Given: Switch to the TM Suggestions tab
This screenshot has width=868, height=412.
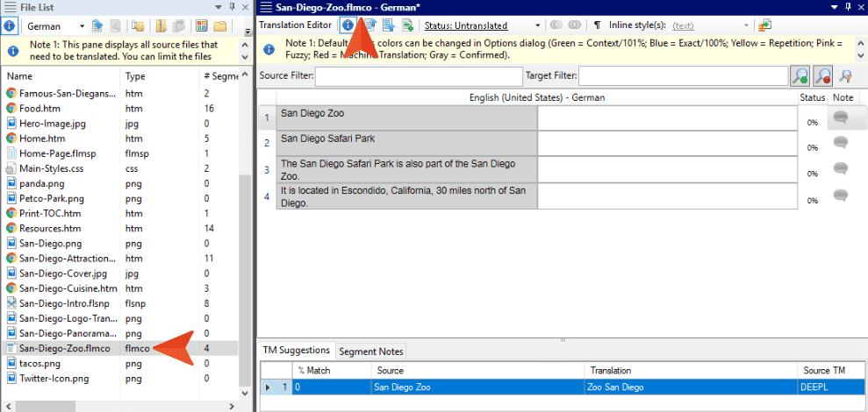Looking at the screenshot, I should [x=297, y=350].
